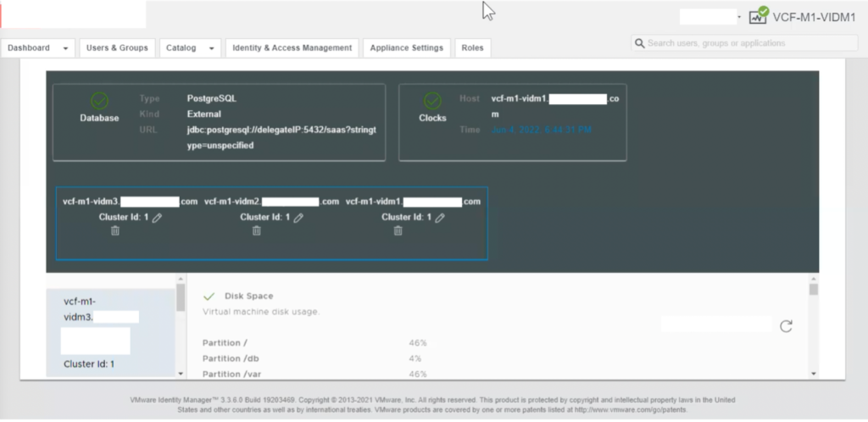This screenshot has width=868, height=422.
Task: Delete the vcf-m1-vidm2 node with trash icon
Action: pyautogui.click(x=256, y=230)
